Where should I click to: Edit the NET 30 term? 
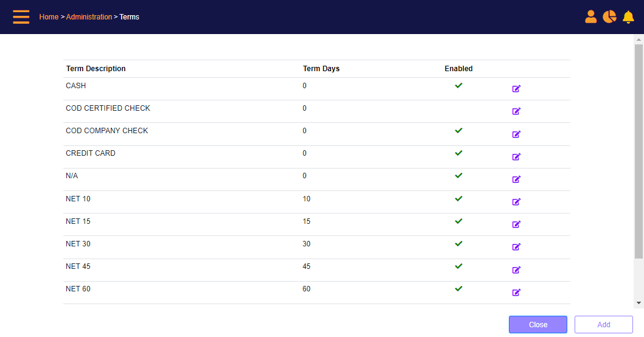tap(516, 247)
